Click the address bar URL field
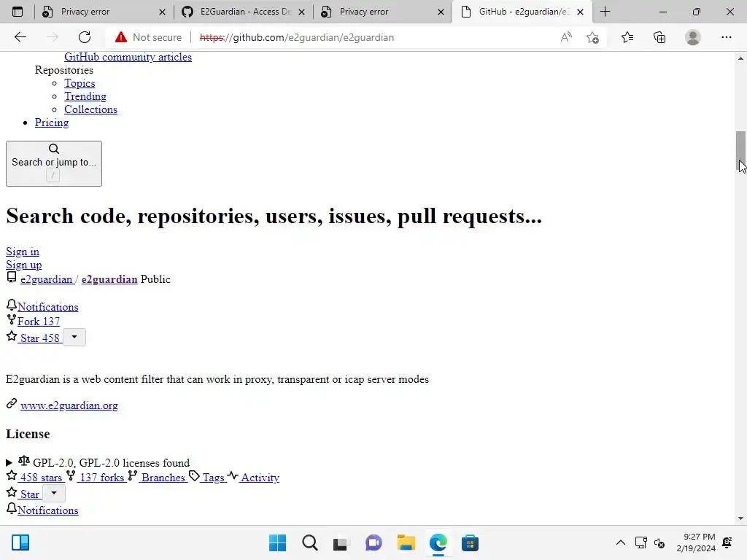747x560 pixels. pos(297,37)
